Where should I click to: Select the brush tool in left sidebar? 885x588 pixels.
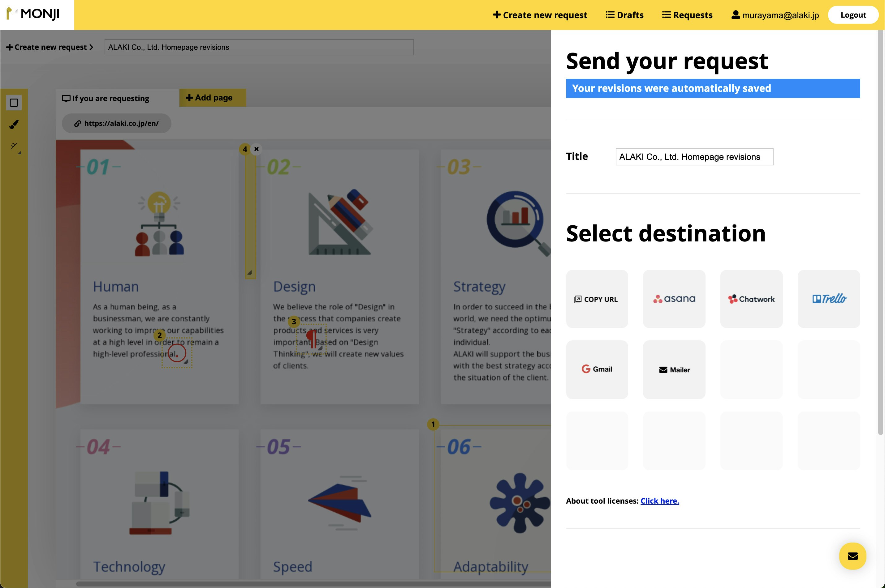click(x=14, y=124)
